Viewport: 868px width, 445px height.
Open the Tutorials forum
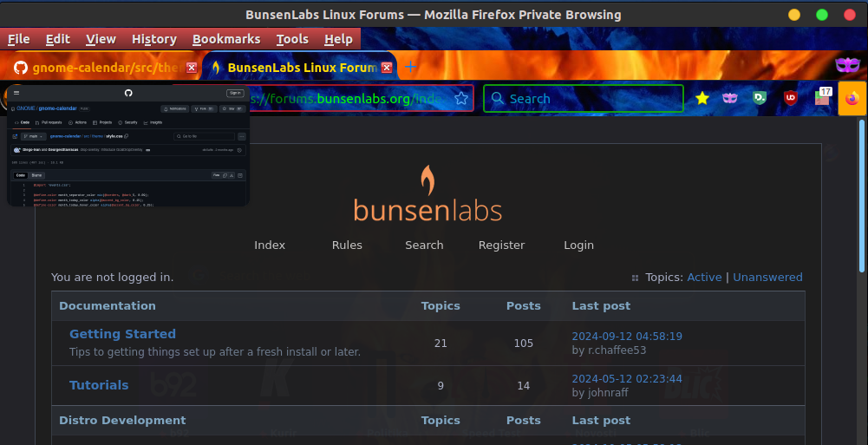coord(99,385)
